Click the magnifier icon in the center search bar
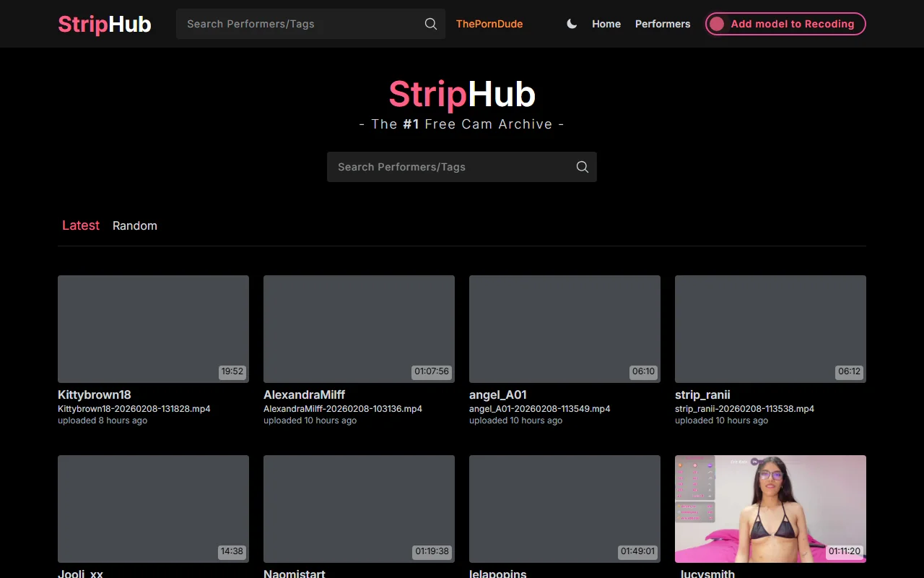This screenshot has width=924, height=578. 582,167
